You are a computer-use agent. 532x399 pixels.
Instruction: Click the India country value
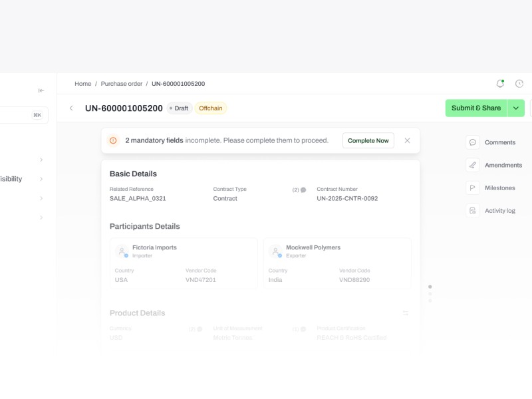[x=275, y=280]
